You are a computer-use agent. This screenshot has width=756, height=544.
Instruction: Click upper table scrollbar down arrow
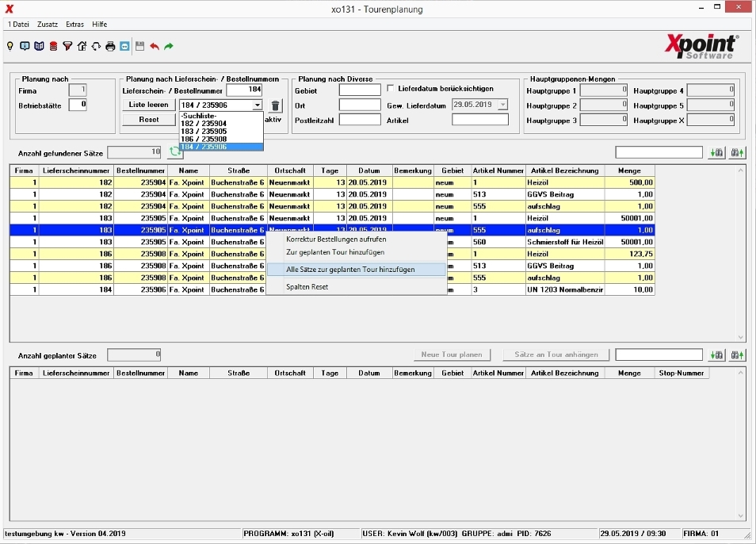point(741,337)
